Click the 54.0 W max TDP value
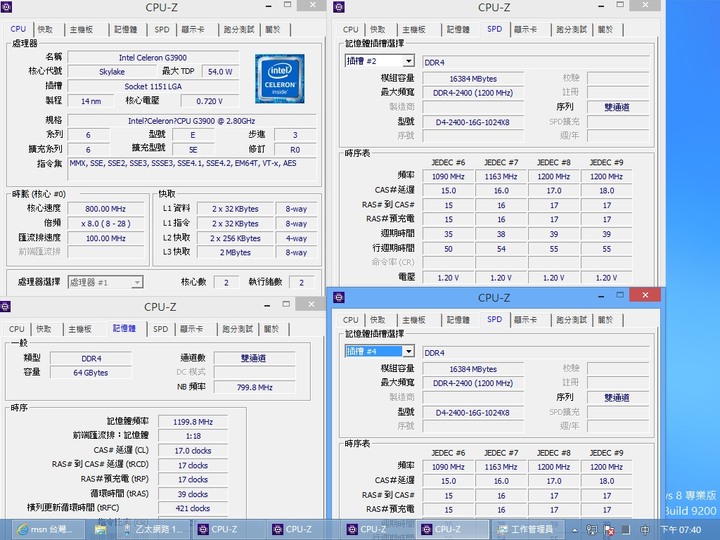720x540 pixels. (220, 72)
